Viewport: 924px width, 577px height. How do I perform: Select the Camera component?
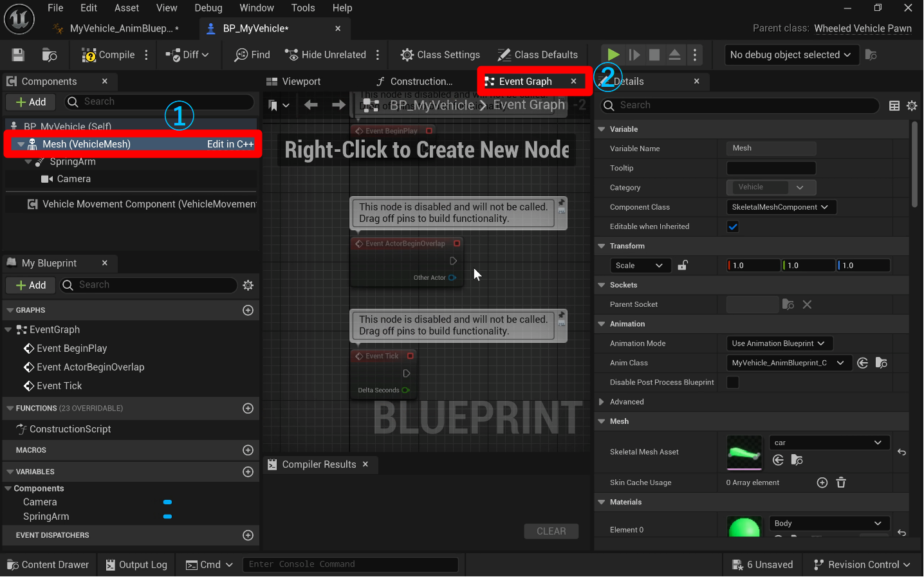click(x=74, y=179)
